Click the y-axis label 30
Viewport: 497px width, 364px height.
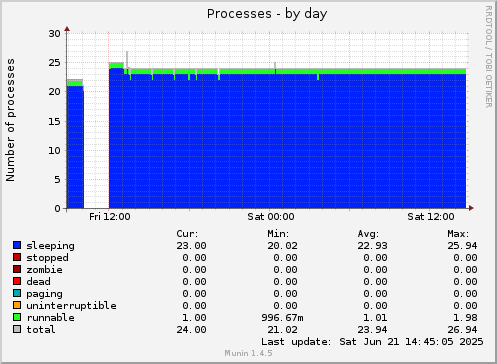point(55,34)
